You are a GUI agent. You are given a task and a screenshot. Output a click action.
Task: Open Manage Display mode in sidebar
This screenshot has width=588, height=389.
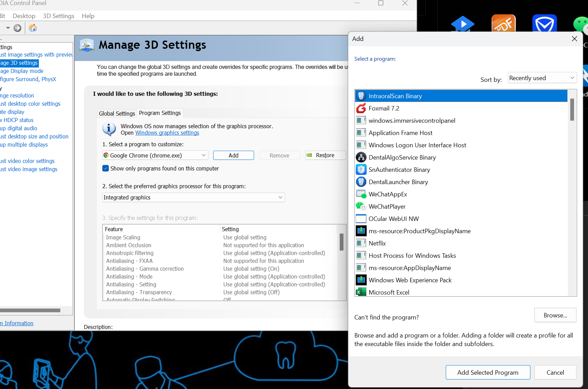22,71
